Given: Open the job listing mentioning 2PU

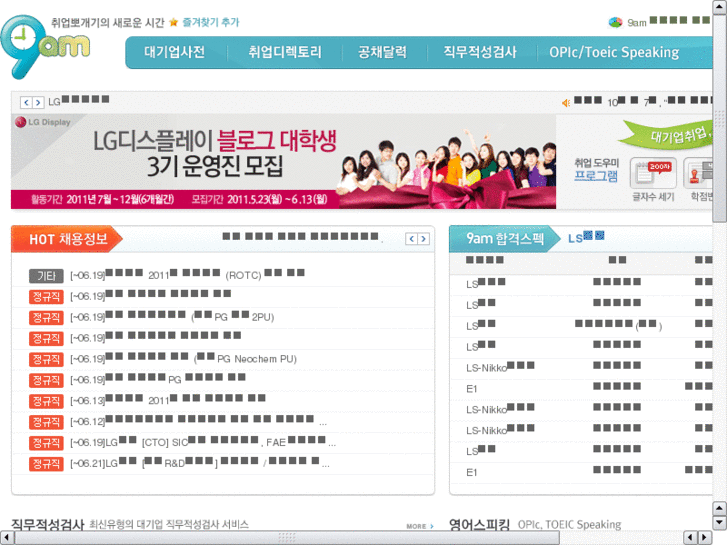Looking at the screenshot, I should pos(172,317).
